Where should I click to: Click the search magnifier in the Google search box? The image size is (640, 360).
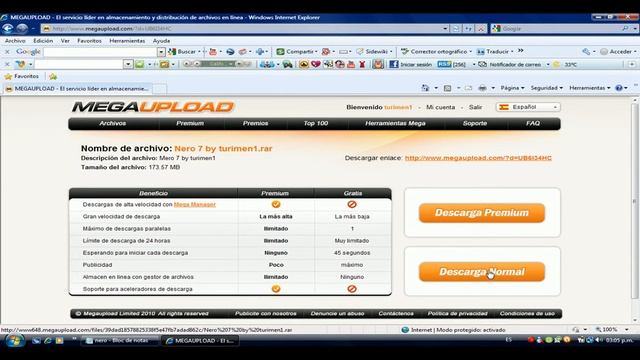coord(625,29)
